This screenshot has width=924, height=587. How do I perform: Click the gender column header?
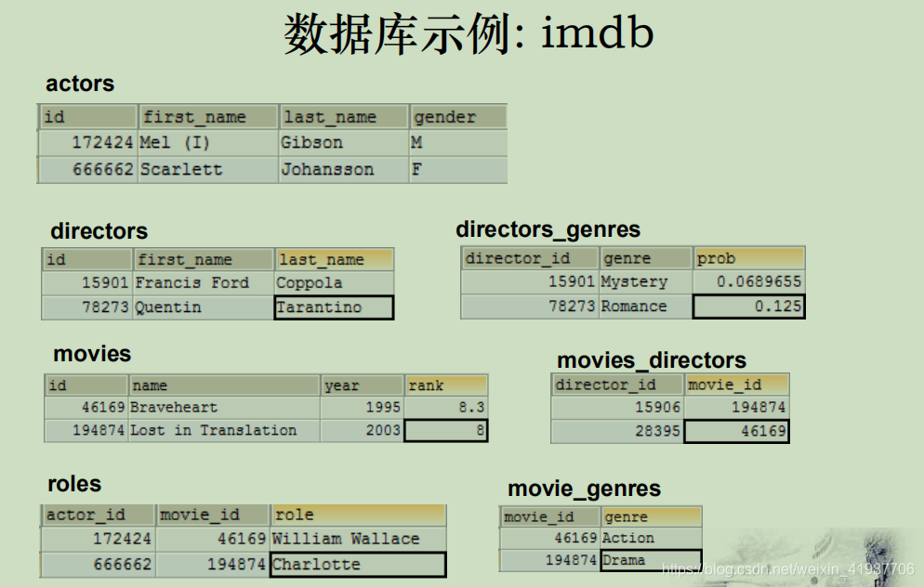458,117
